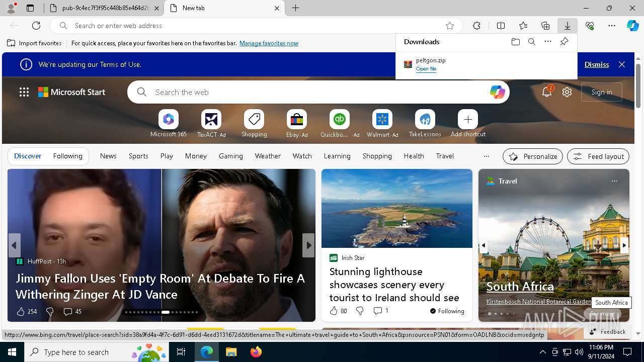
Task: Switch to the Following tab
Action: tap(67, 156)
